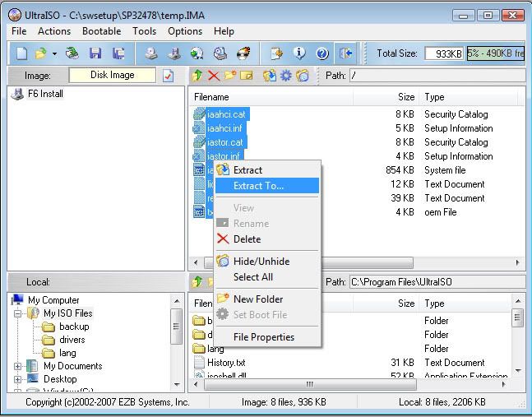Choose File Properties in the context menu

coord(267,337)
